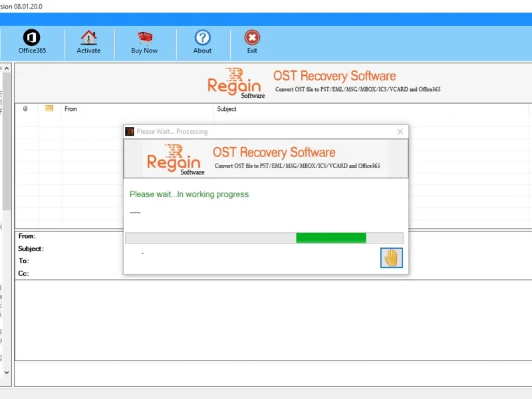Click the left panel vertical scrollbar thumb
The width and height of the screenshot is (532, 399).
[7, 142]
